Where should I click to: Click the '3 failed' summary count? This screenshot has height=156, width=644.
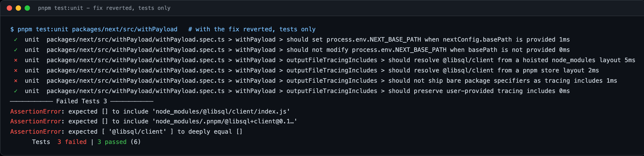tap(72, 142)
